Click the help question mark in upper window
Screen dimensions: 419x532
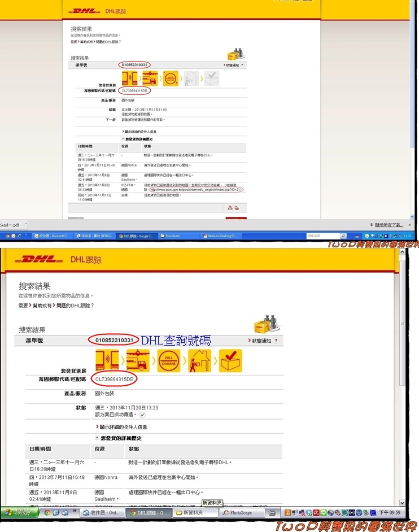[x=242, y=65]
